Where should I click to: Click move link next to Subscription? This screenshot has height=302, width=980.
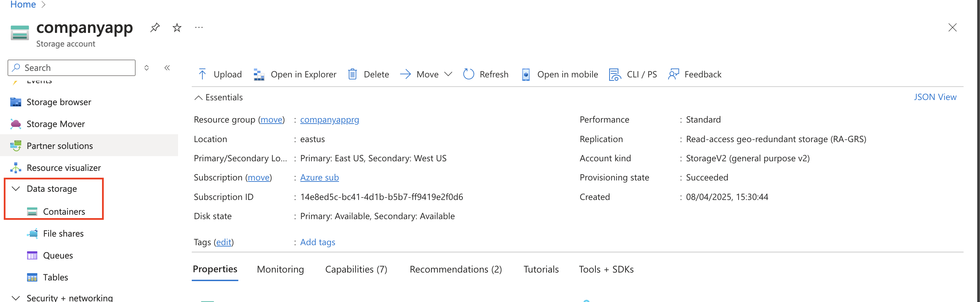click(x=258, y=178)
